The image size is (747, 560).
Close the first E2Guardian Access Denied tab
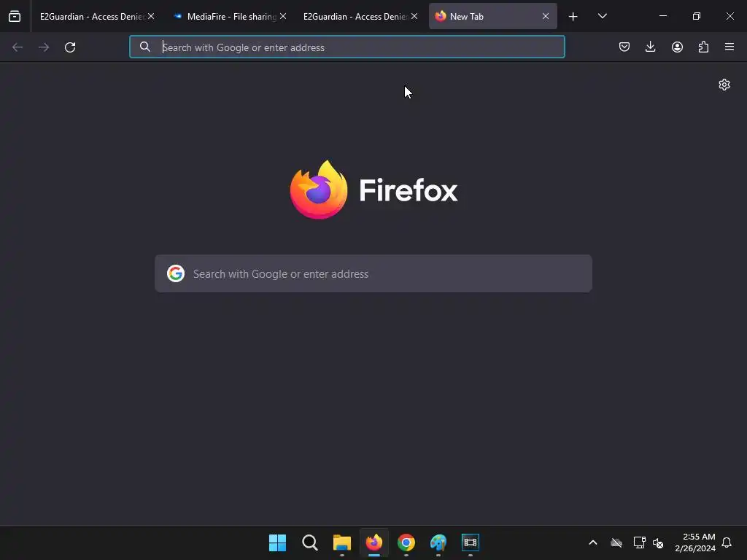coord(151,16)
